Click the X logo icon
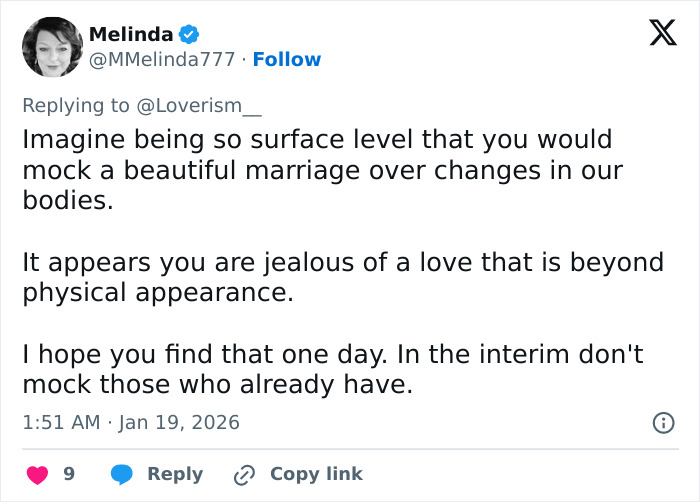Viewport: 700px width, 502px height. click(x=662, y=34)
